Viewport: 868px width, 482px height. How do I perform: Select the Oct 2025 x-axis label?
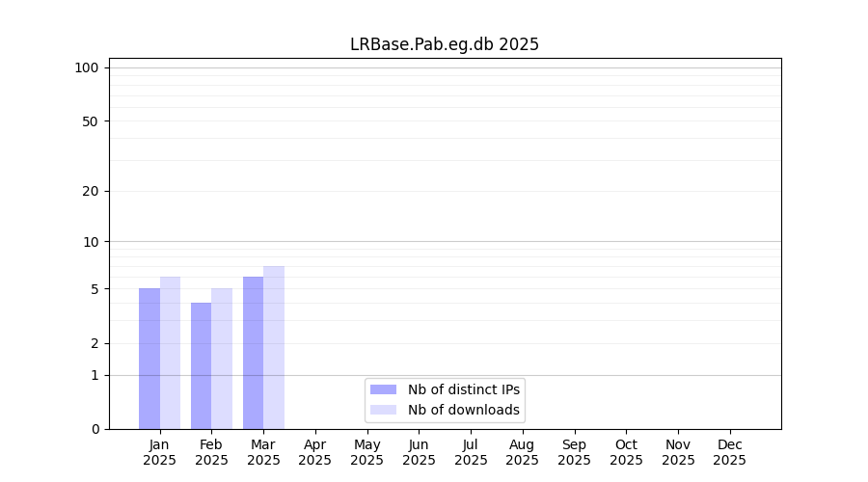pos(626,452)
